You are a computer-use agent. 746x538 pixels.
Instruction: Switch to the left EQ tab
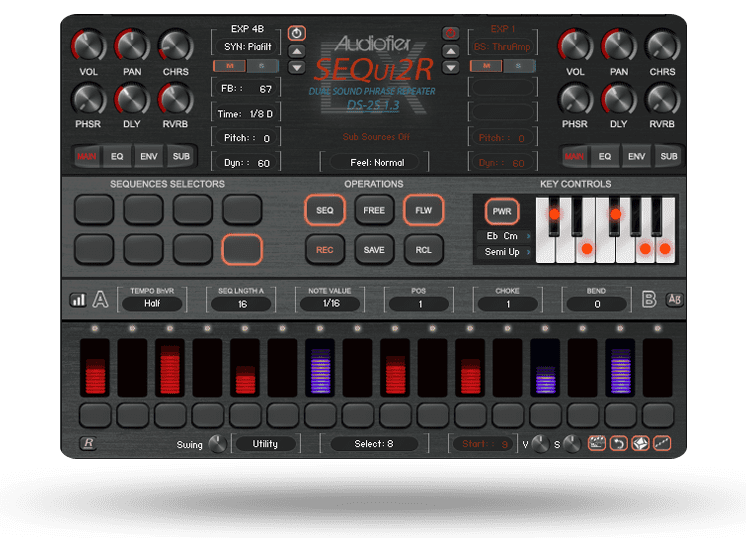pos(117,157)
